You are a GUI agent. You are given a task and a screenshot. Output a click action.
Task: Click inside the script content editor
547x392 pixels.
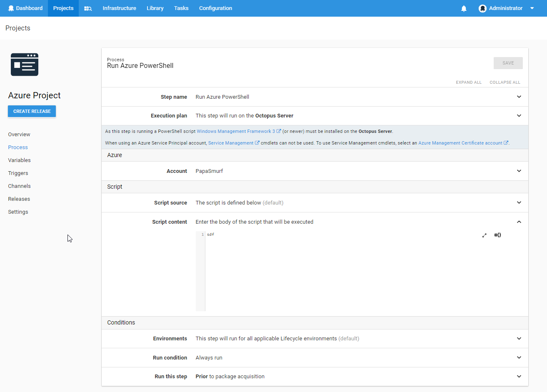pos(333,271)
